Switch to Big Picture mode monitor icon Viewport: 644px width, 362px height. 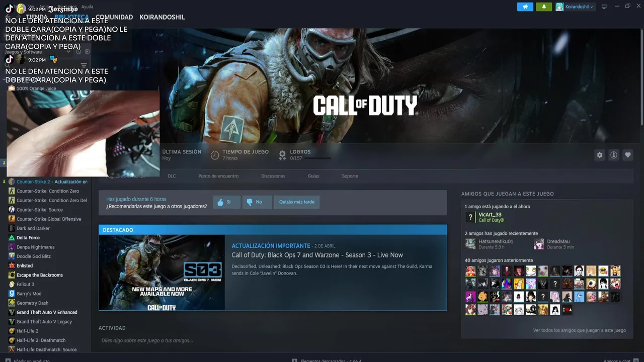pos(604,7)
